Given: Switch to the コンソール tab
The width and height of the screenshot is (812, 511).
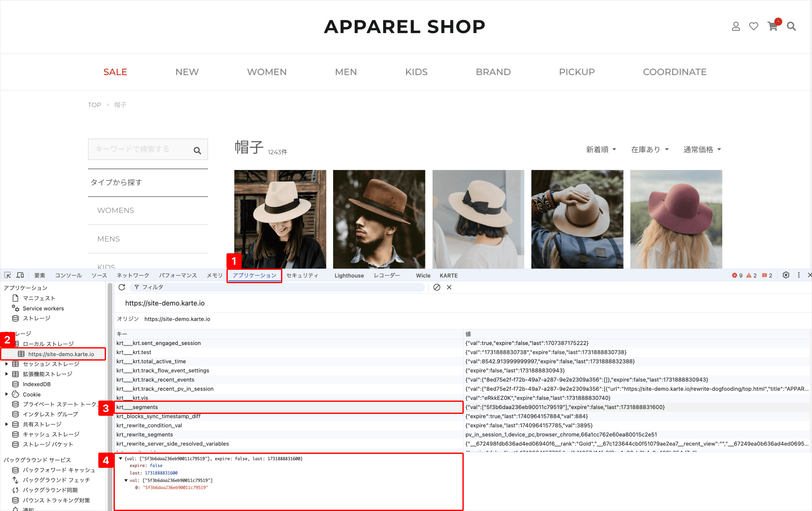Looking at the screenshot, I should coord(69,275).
